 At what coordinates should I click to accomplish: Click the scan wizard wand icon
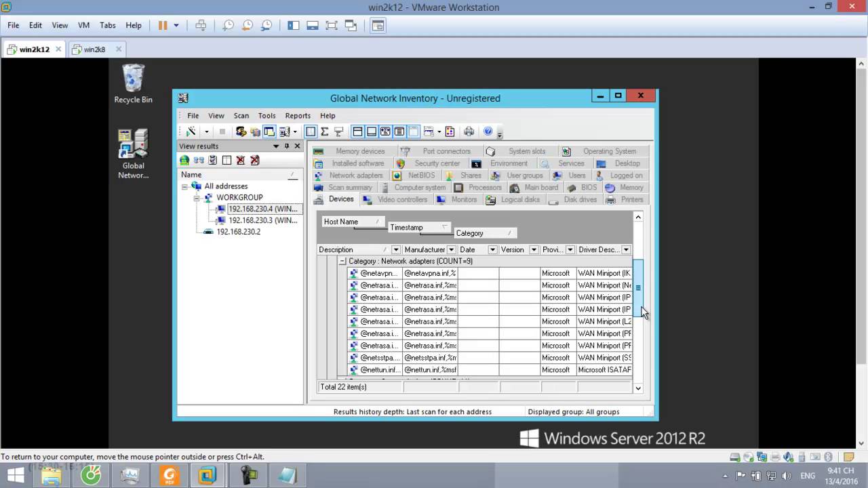[191, 131]
